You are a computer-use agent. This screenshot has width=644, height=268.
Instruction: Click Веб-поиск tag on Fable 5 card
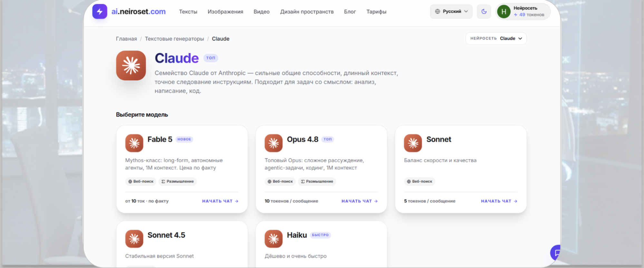141,181
